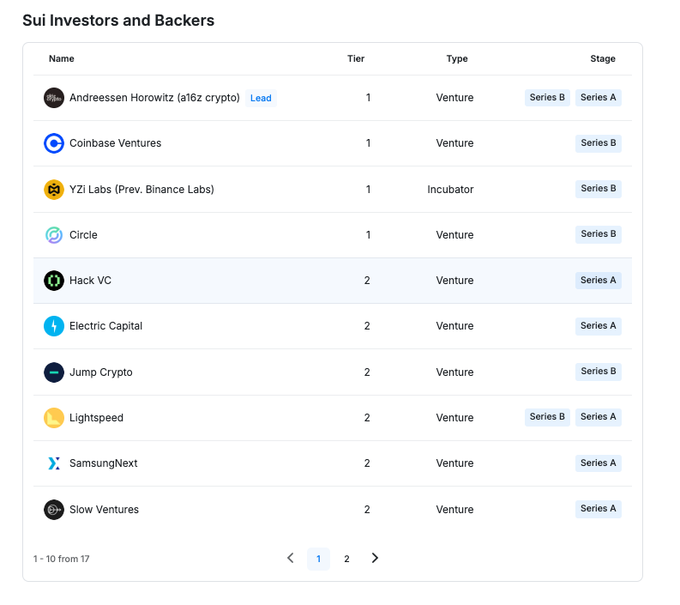This screenshot has width=680, height=605.
Task: Go to next page using right chevron
Action: [375, 558]
